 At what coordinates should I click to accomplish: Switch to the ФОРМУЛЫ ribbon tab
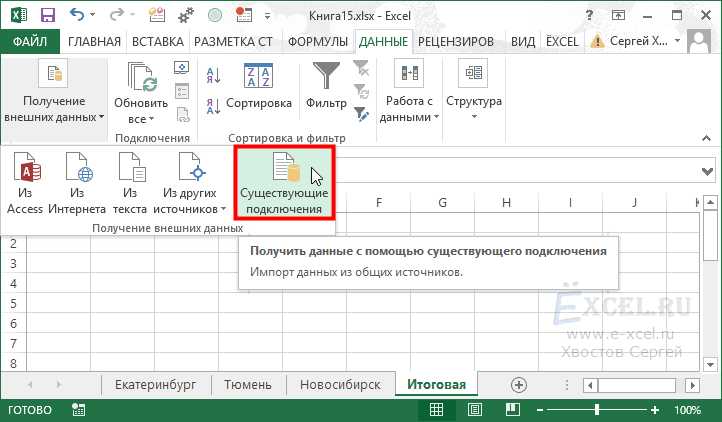tap(318, 41)
